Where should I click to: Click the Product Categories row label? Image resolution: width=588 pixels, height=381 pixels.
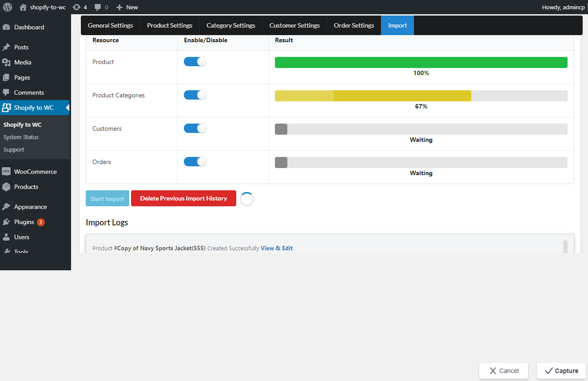pyautogui.click(x=119, y=95)
